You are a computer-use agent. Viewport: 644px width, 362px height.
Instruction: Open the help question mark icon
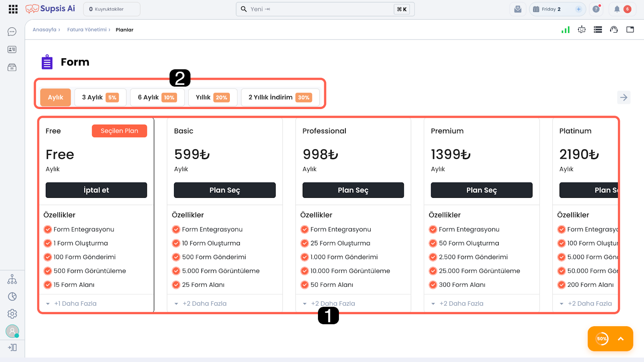pyautogui.click(x=596, y=9)
